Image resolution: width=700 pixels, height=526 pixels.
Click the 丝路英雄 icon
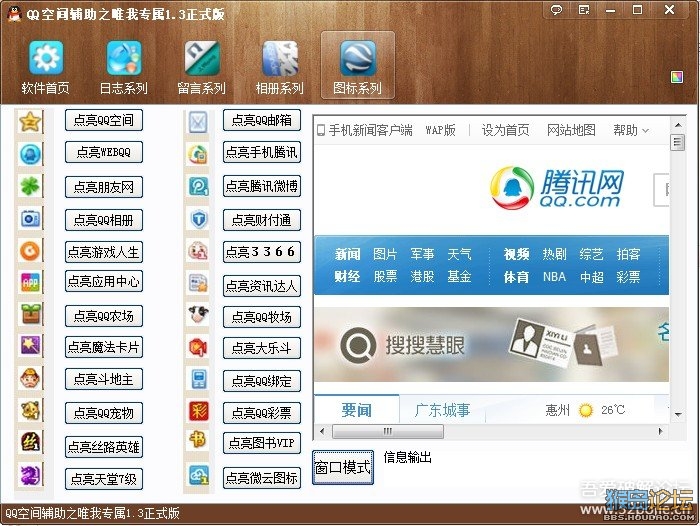pyautogui.click(x=30, y=443)
